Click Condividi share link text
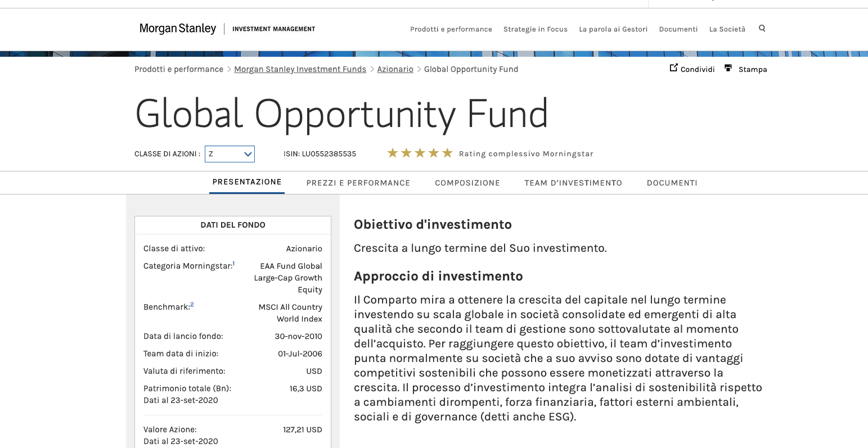 point(698,69)
